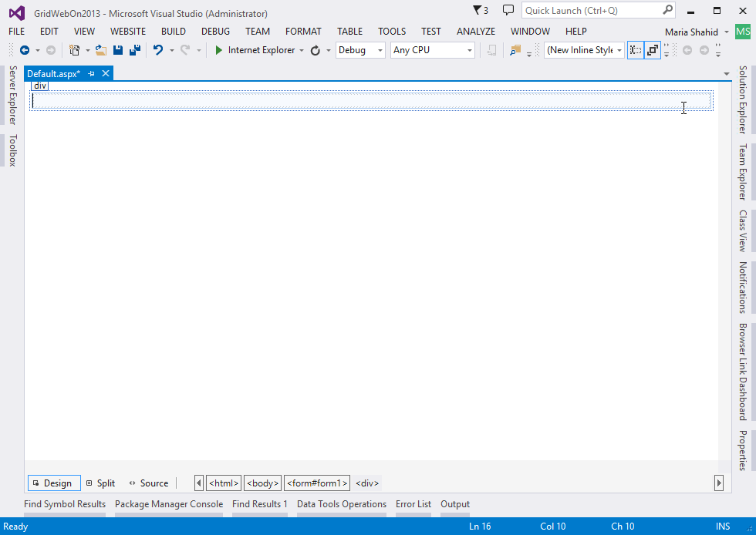Open the Solution Explorer side tab

coord(743,99)
